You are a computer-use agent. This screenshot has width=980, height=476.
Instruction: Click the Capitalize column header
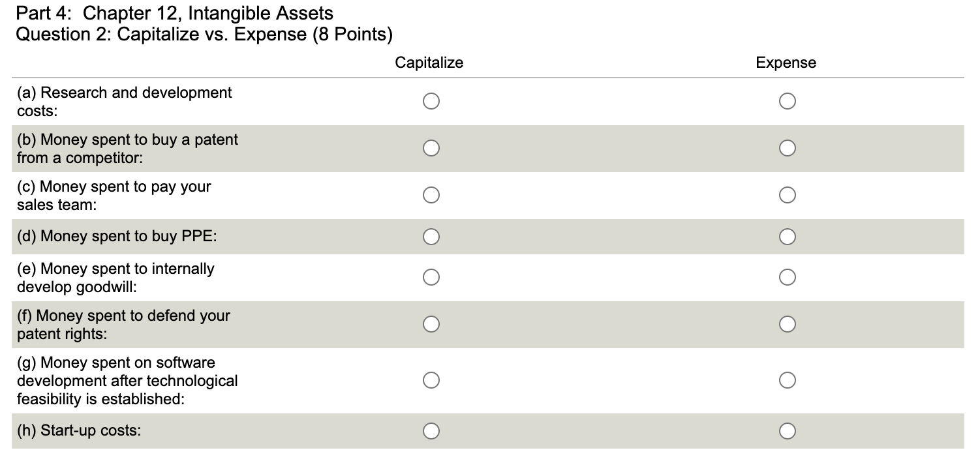pyautogui.click(x=429, y=63)
